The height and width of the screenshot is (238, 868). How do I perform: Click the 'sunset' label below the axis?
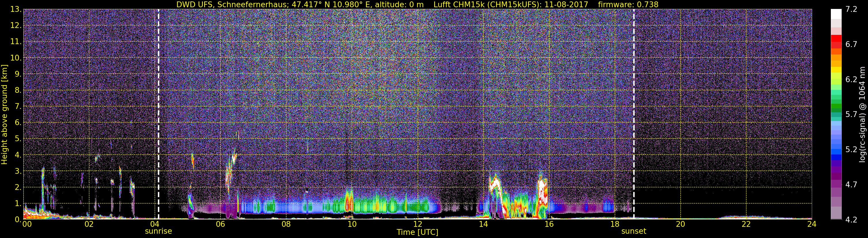coord(634,231)
